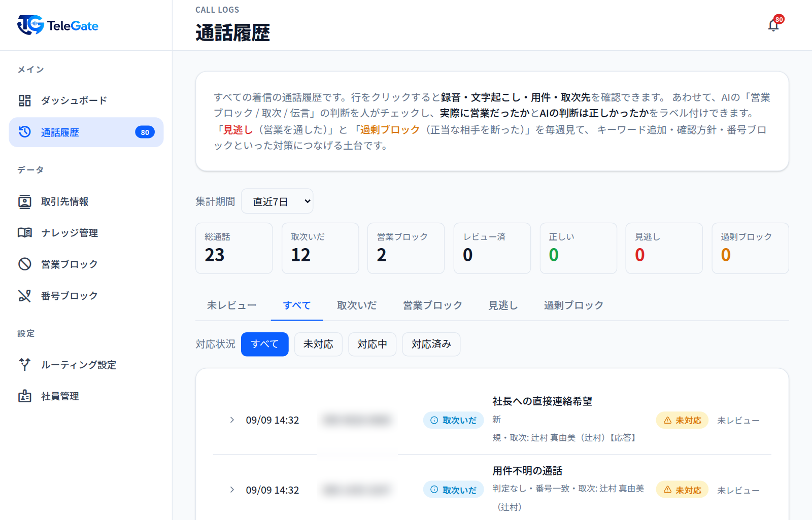Click the 社員管理 ID badge icon
The width and height of the screenshot is (812, 520).
click(25, 396)
